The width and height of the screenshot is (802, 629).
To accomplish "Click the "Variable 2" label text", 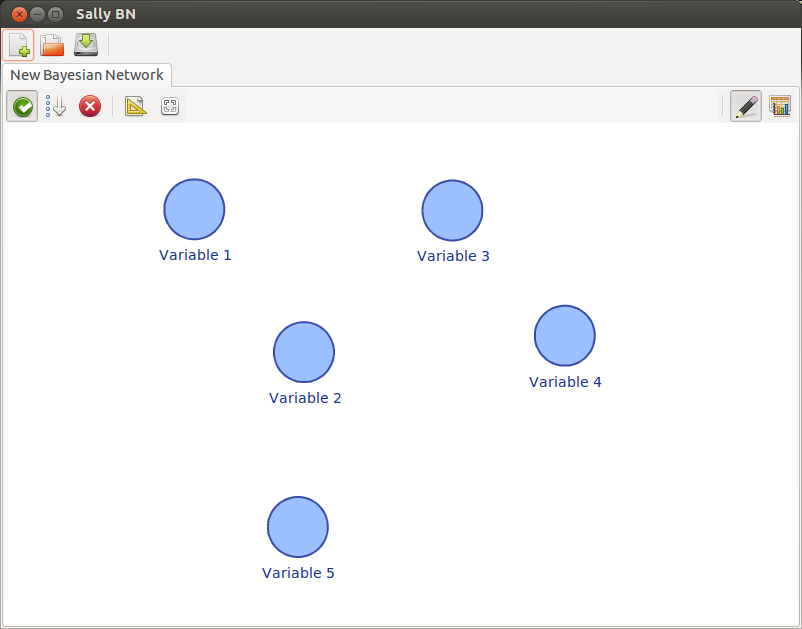I will point(305,398).
